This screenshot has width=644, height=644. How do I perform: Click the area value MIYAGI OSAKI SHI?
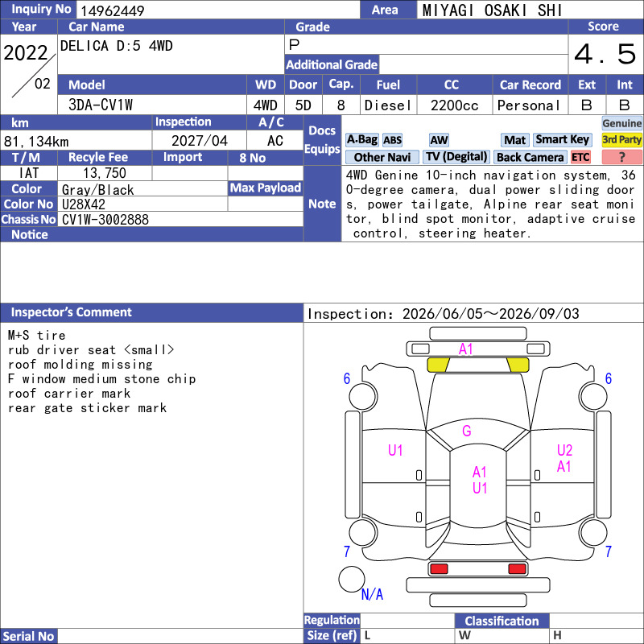tap(492, 10)
